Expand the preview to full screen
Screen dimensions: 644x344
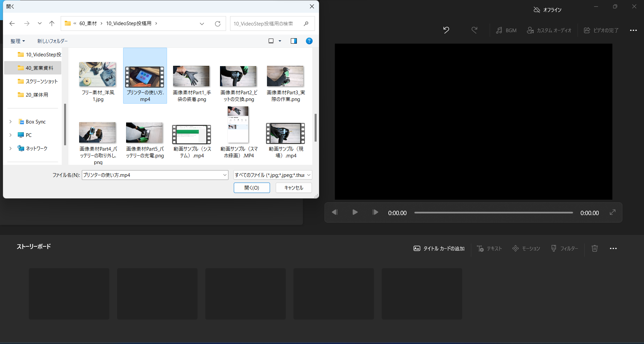pos(612,212)
